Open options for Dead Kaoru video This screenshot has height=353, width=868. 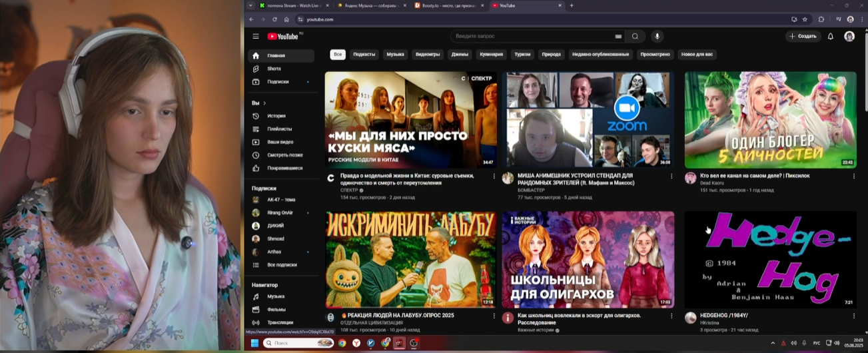click(x=854, y=176)
